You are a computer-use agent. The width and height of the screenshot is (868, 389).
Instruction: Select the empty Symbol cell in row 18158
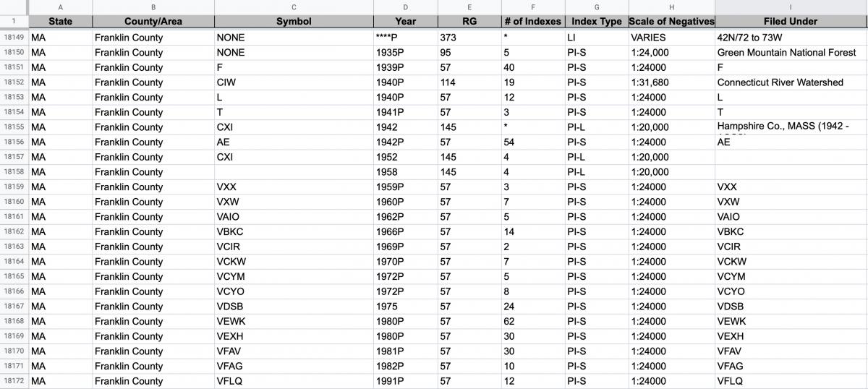click(294, 172)
